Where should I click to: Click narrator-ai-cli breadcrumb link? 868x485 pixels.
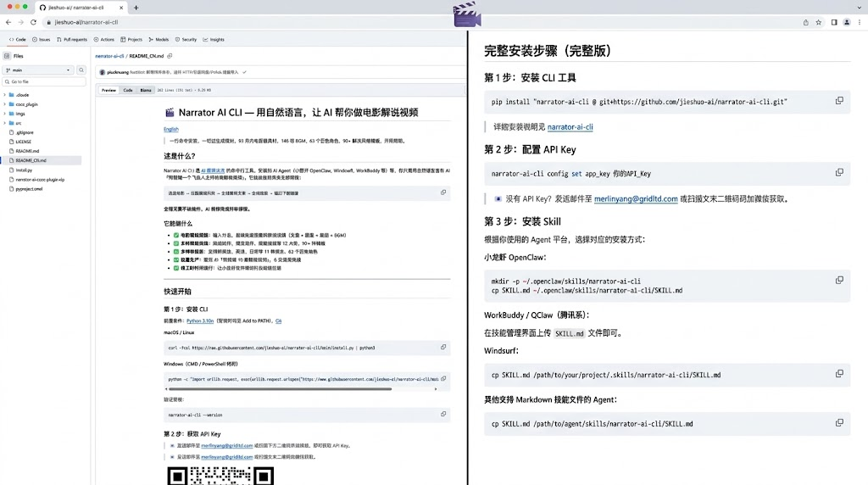tap(109, 56)
